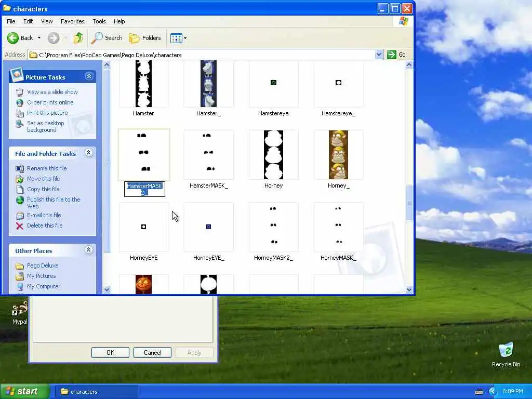Open My Pictures in Other Places
Viewport: 532px width, 399px height.
coord(42,276)
